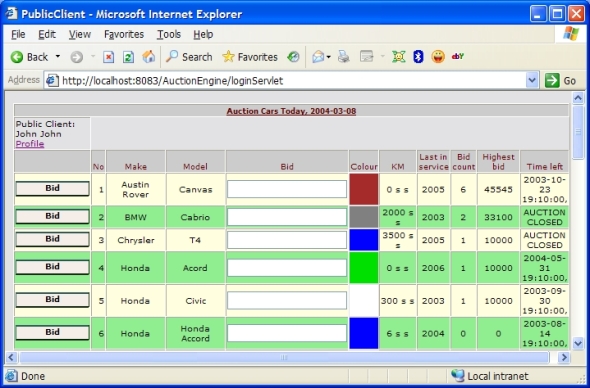The height and width of the screenshot is (388, 590).
Task: Click the horizontal scrollbar right arrow
Action: (564, 357)
